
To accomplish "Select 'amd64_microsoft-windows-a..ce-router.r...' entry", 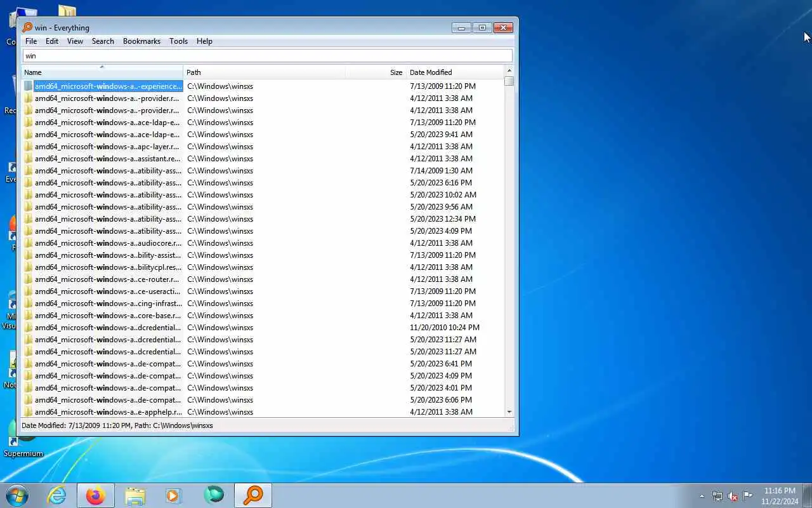I will (x=108, y=279).
